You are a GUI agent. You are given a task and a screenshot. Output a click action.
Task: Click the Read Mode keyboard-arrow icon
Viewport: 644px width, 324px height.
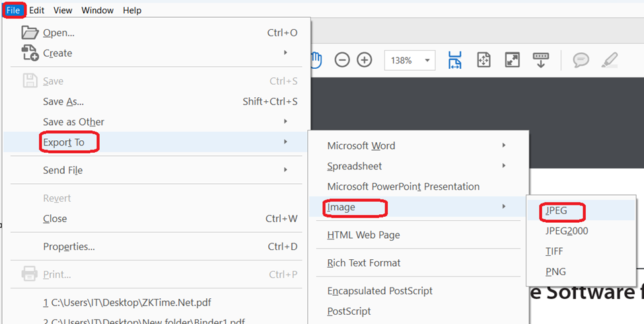click(541, 60)
